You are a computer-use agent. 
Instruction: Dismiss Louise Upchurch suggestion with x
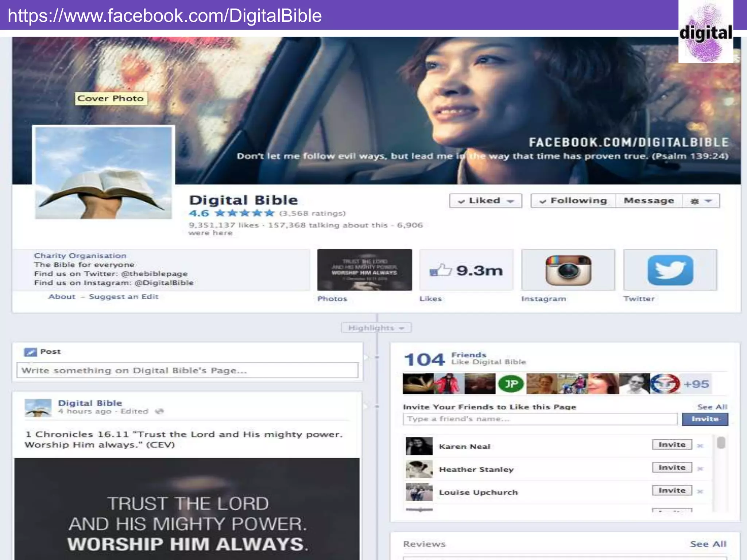pyautogui.click(x=700, y=491)
